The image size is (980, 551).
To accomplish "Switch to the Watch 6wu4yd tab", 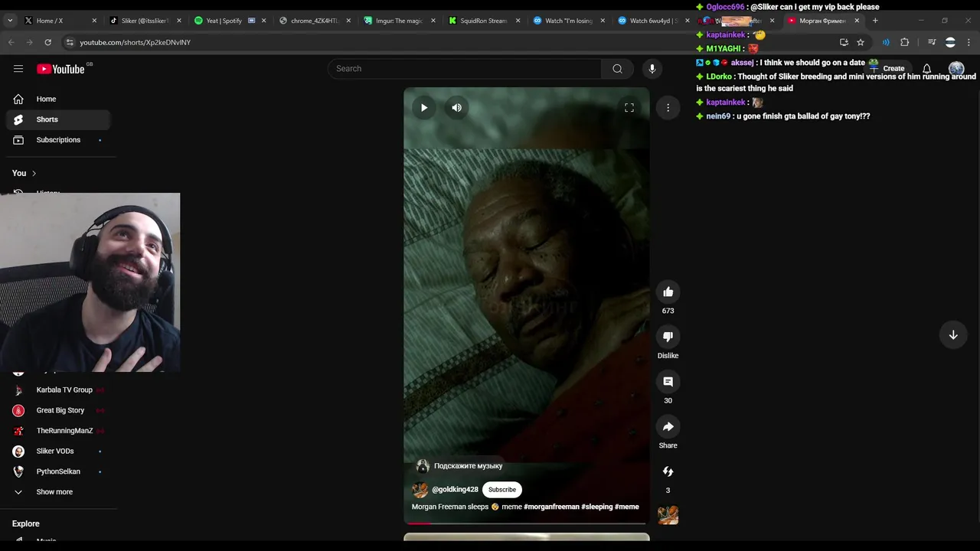I will (x=653, y=21).
